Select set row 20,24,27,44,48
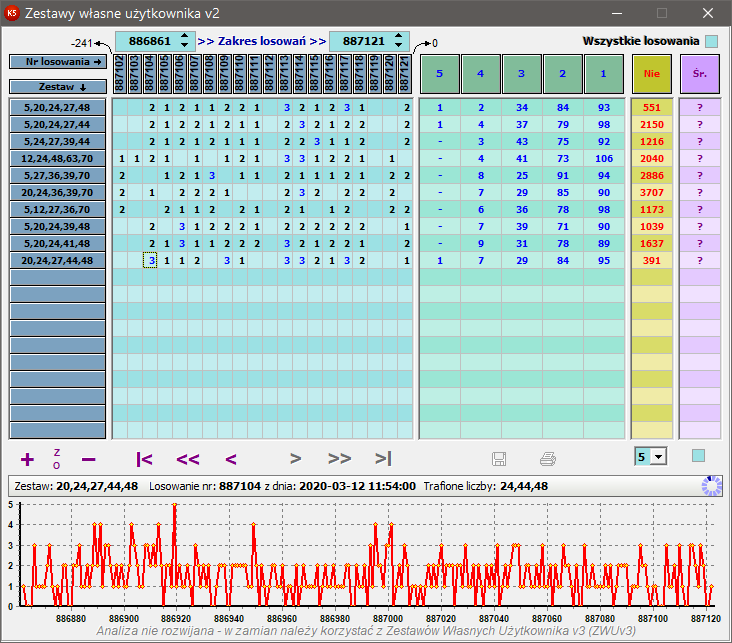 click(x=57, y=261)
